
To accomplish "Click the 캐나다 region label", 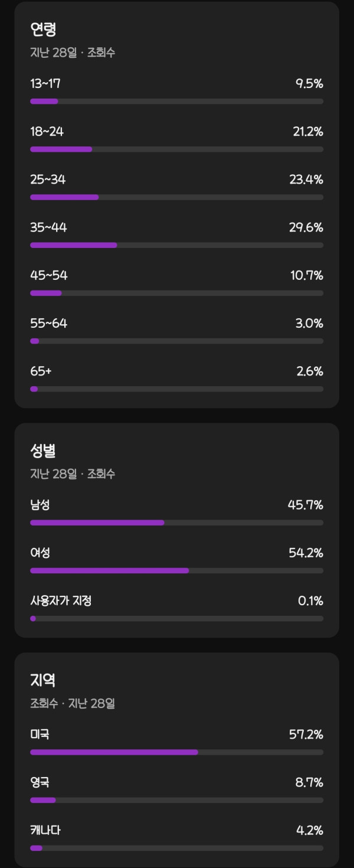I will point(45,831).
